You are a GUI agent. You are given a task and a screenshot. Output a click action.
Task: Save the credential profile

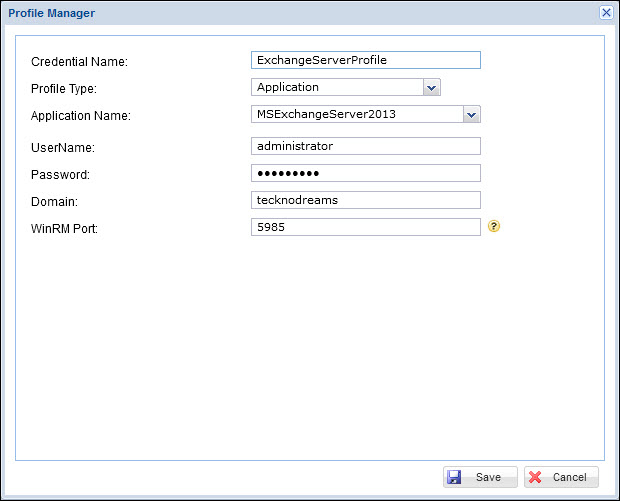pyautogui.click(x=480, y=477)
